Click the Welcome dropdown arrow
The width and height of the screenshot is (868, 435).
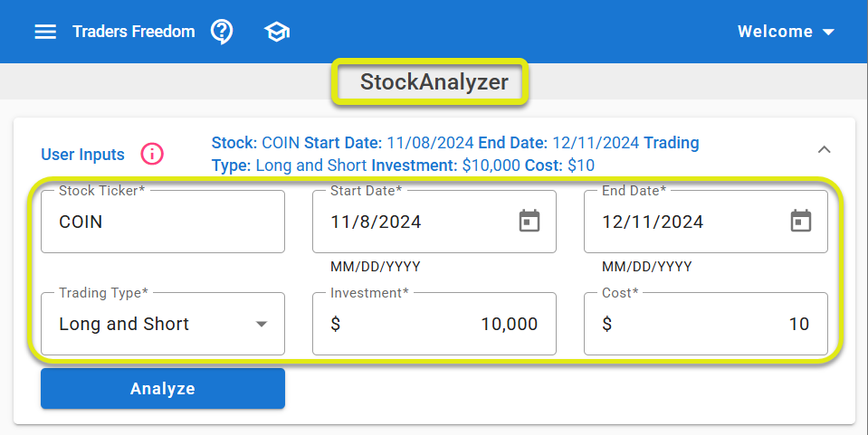pyautogui.click(x=828, y=33)
